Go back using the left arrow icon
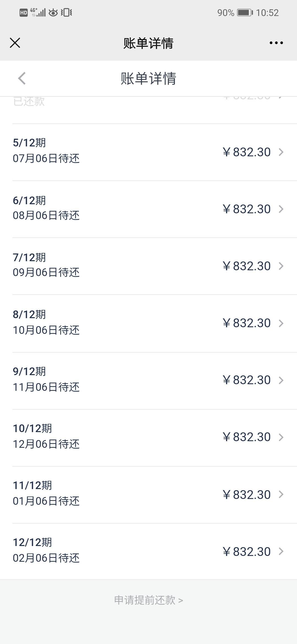This screenshot has height=644, width=297. tap(22, 78)
